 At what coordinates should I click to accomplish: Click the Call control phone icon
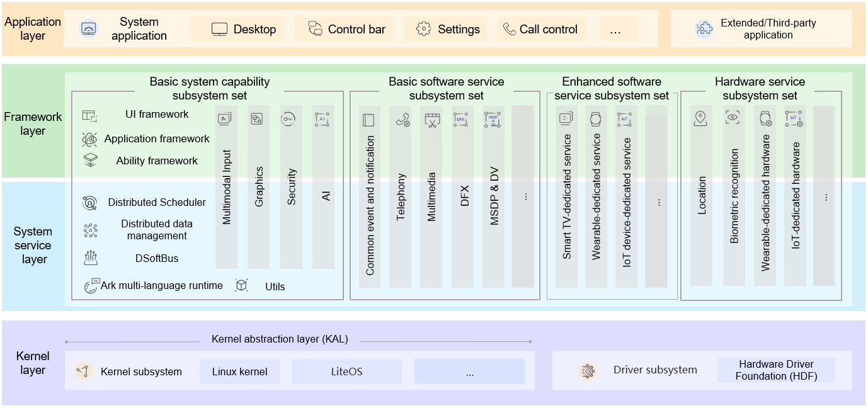click(509, 29)
